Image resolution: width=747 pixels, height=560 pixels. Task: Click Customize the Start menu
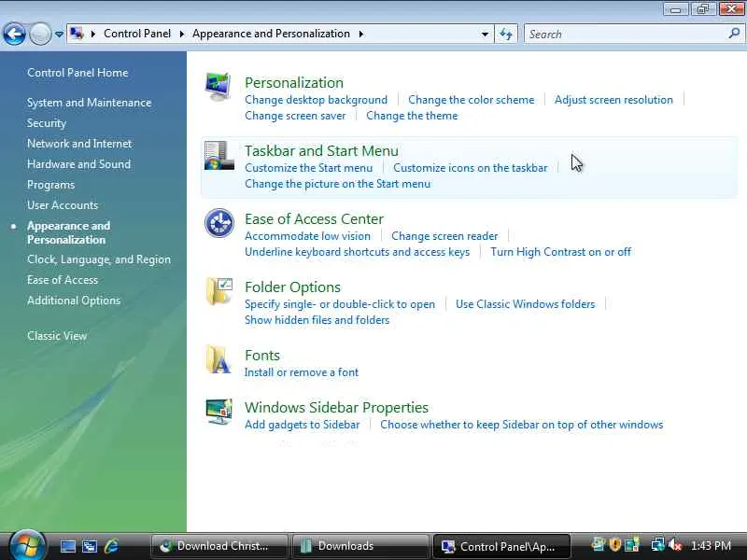point(309,168)
